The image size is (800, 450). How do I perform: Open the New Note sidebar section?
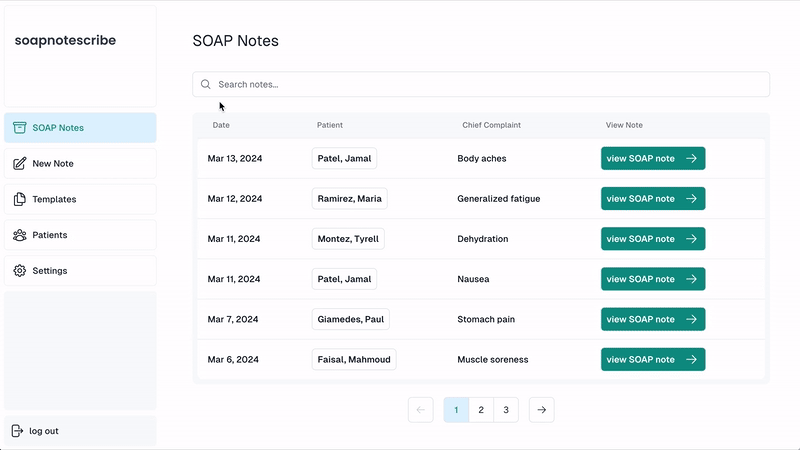click(80, 163)
